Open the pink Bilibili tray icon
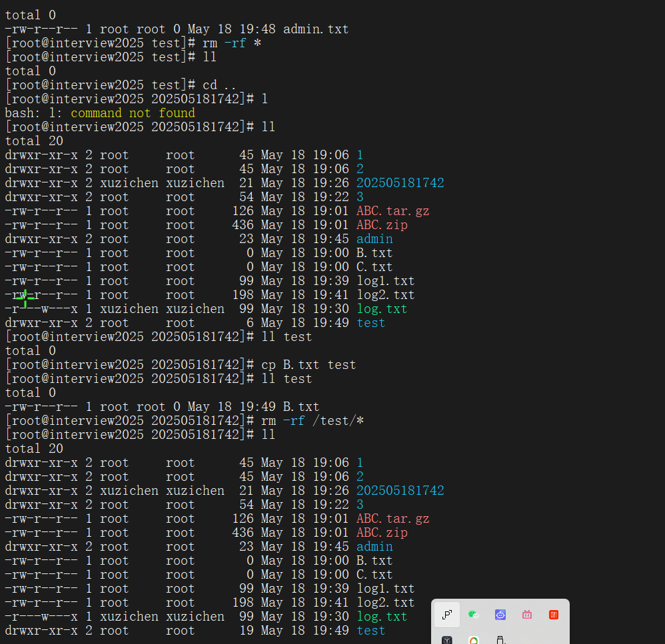Screen dimensions: 665x644 click(527, 614)
